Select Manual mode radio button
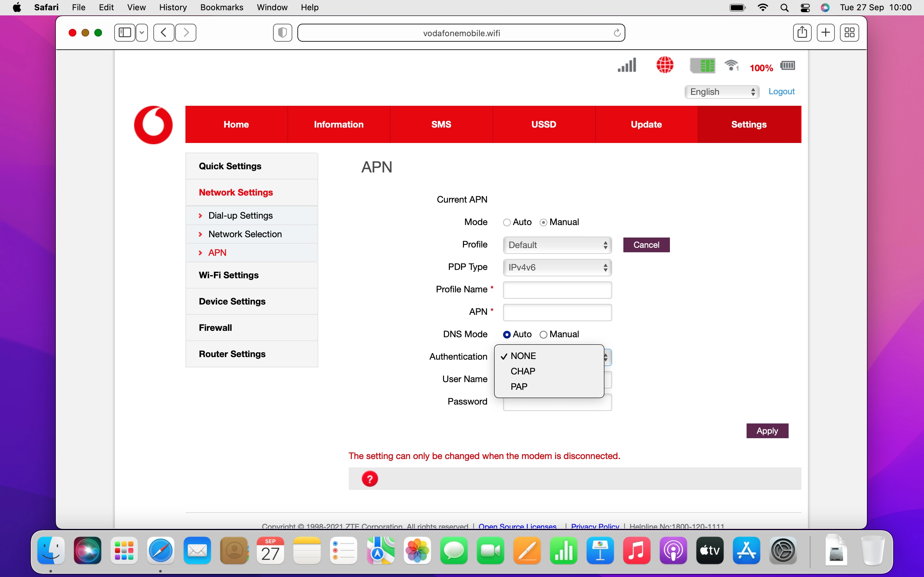The width and height of the screenshot is (924, 577). click(543, 222)
